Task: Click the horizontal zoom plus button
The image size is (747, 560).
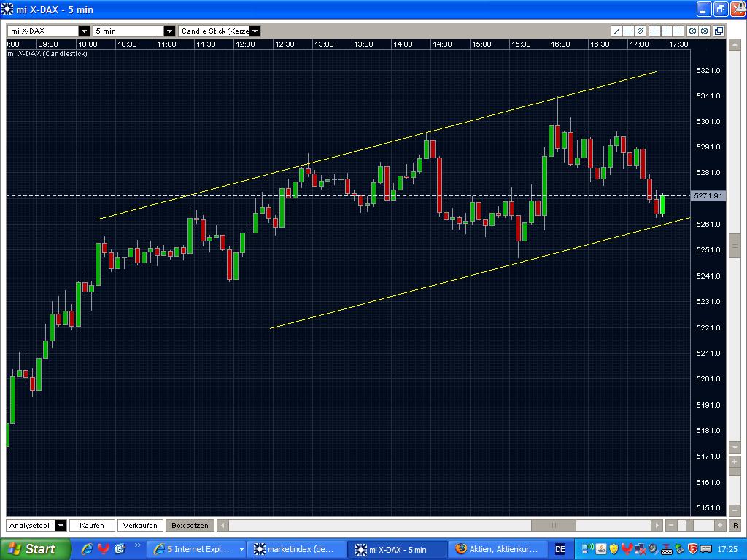Action: [719, 526]
